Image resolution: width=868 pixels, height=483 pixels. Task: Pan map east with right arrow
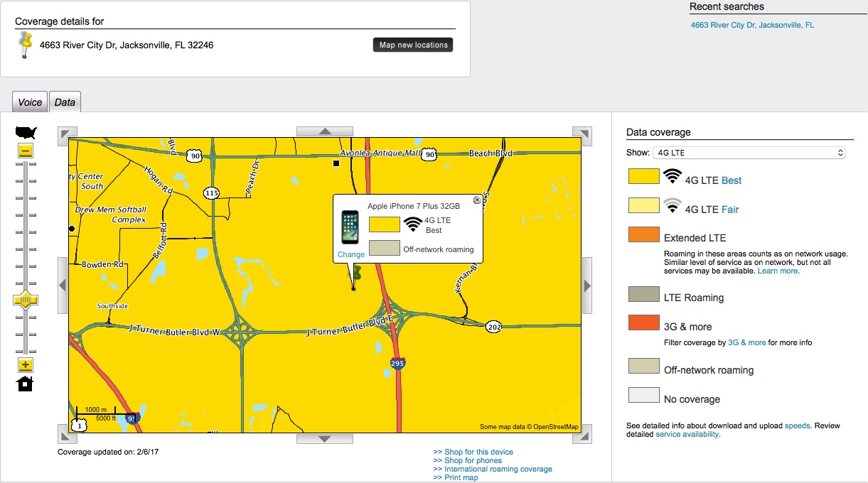tap(587, 285)
